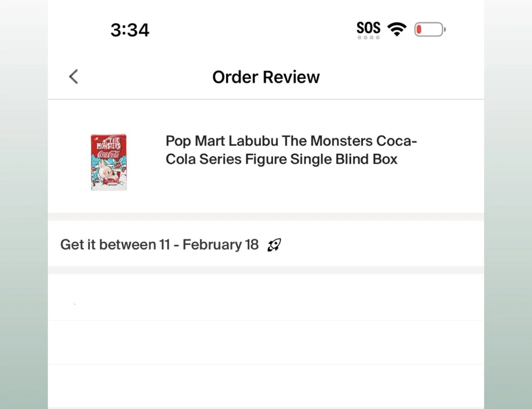
Task: Tap the SOS status indicator
Action: pos(368,28)
